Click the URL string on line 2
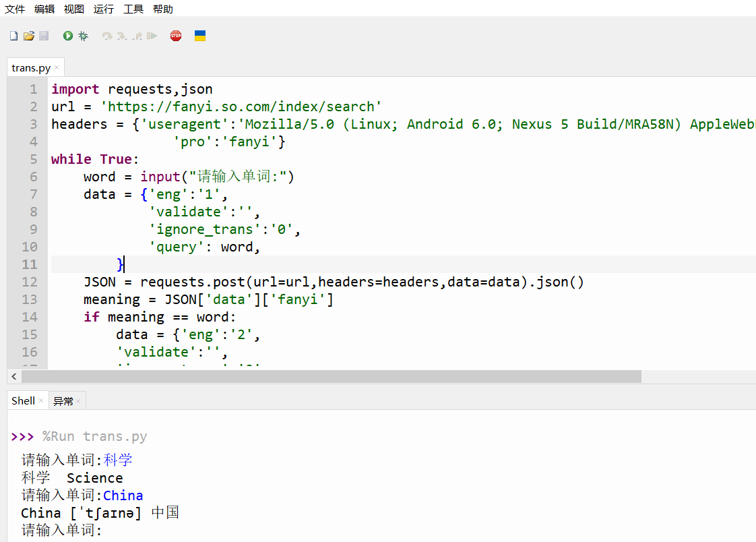Viewport: 756px width, 542px height. 241,107
